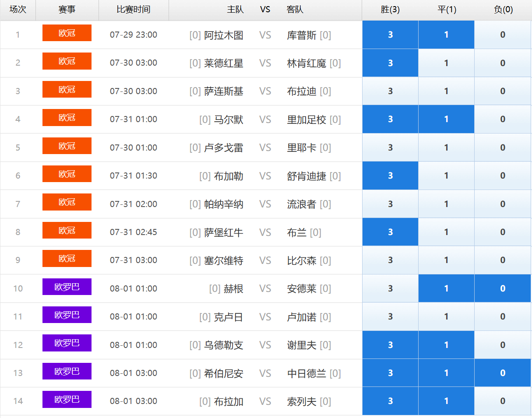The image size is (532, 418).
Task: Select win (3) for 萨连斯基 vs 布拉迪
Action: click(390, 91)
